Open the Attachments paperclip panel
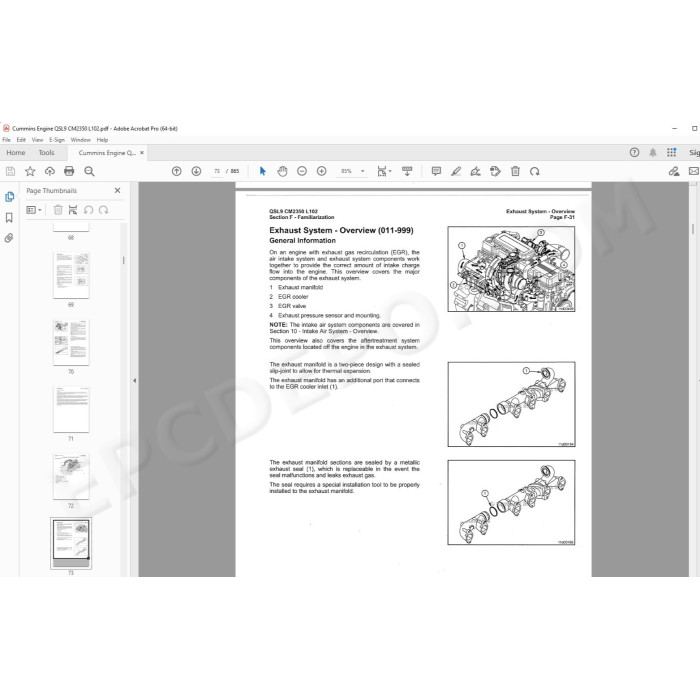This screenshot has width=700, height=700. (x=9, y=238)
